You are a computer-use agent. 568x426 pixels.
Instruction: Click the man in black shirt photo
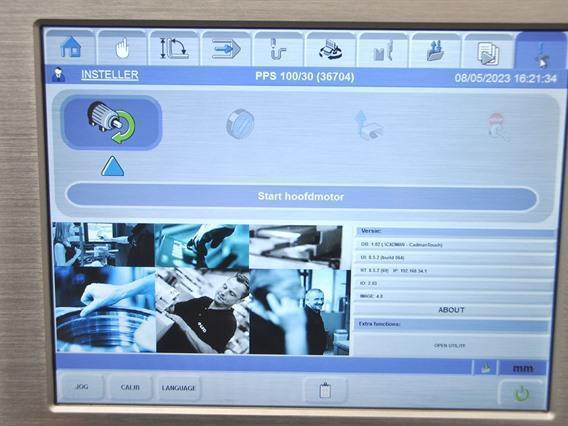point(203,311)
